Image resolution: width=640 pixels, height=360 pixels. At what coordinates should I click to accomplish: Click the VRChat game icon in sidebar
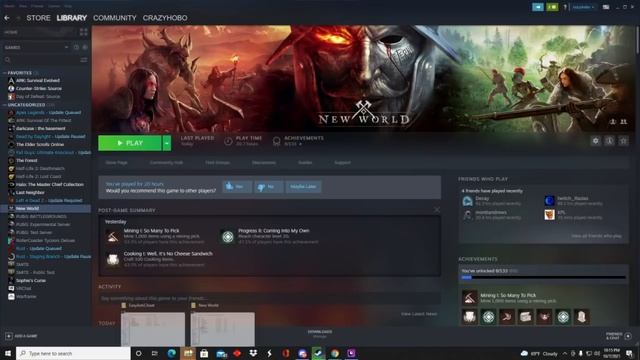[x=11, y=289]
